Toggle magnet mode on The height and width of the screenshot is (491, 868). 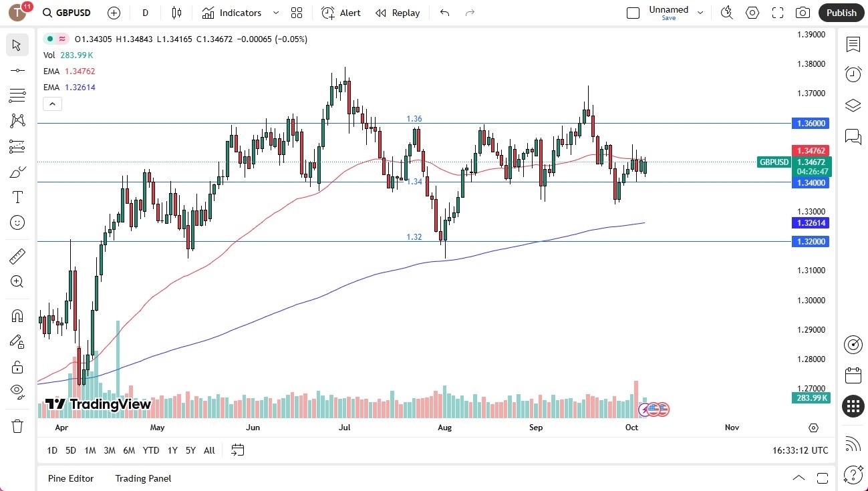pos(17,315)
